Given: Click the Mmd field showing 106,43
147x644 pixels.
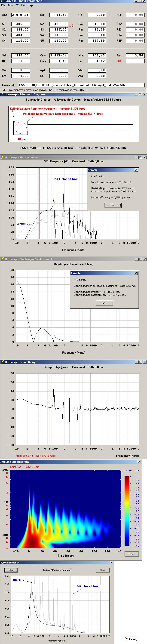Looking at the screenshot, I should tap(97, 55).
